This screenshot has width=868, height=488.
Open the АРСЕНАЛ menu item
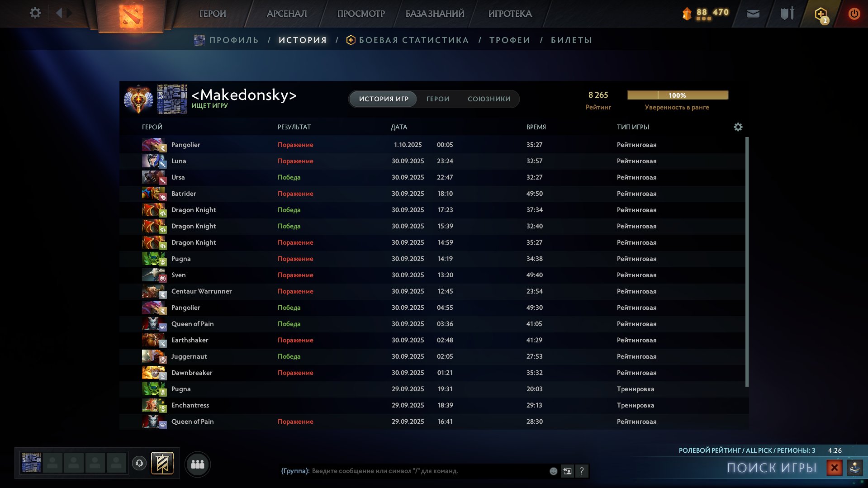(285, 14)
